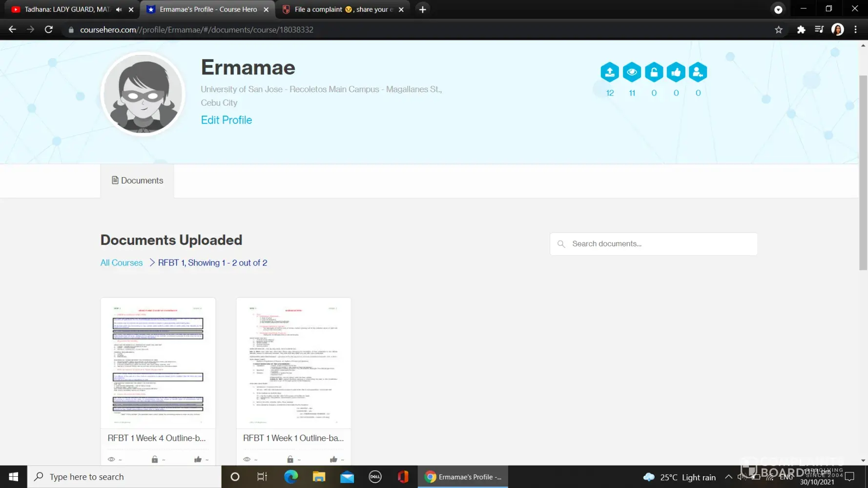Click the uploads hexagon badge icon
The width and height of the screenshot is (868, 488).
click(x=609, y=72)
